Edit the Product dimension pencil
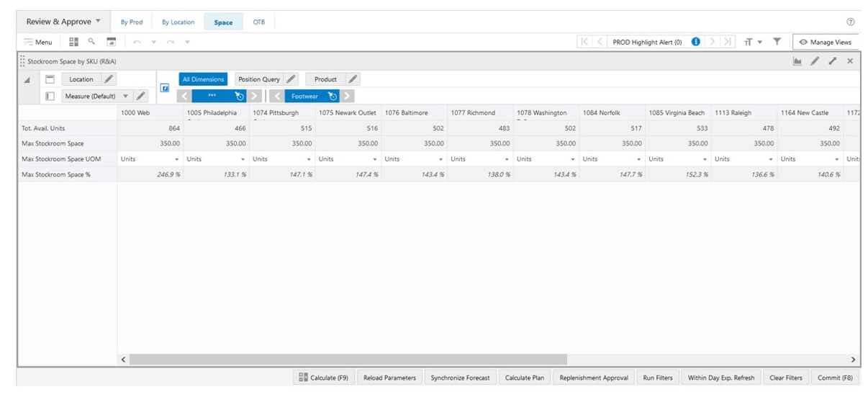Screen dimensions: 868x397 point(353,79)
